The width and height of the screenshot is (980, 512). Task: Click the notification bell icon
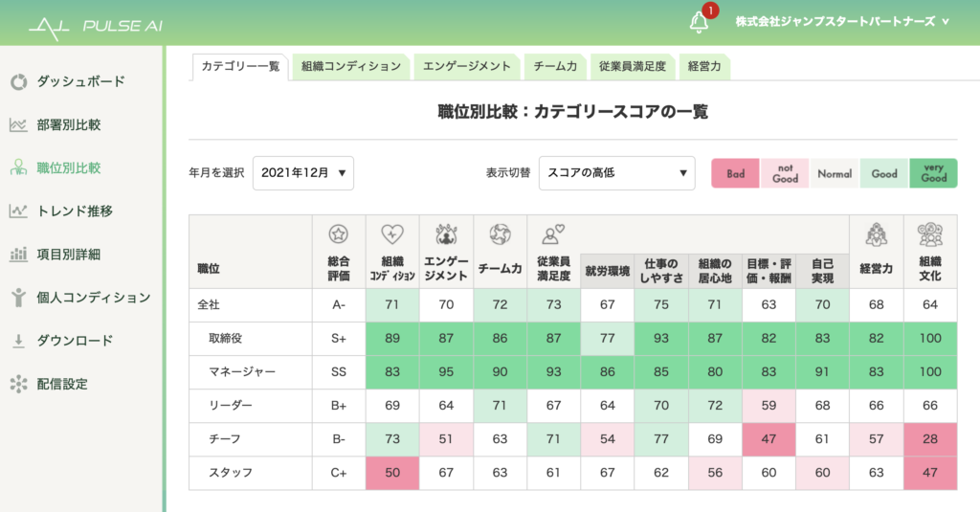pos(700,22)
